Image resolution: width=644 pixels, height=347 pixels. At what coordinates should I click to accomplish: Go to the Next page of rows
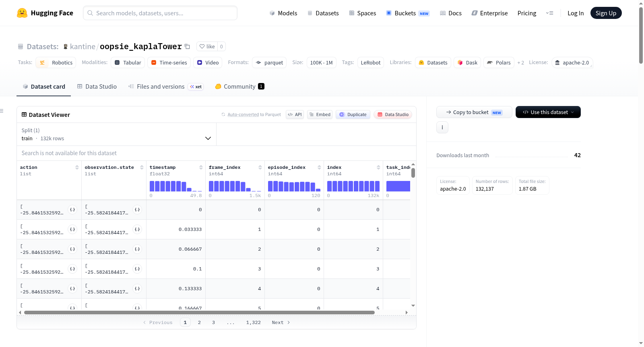[281, 322]
